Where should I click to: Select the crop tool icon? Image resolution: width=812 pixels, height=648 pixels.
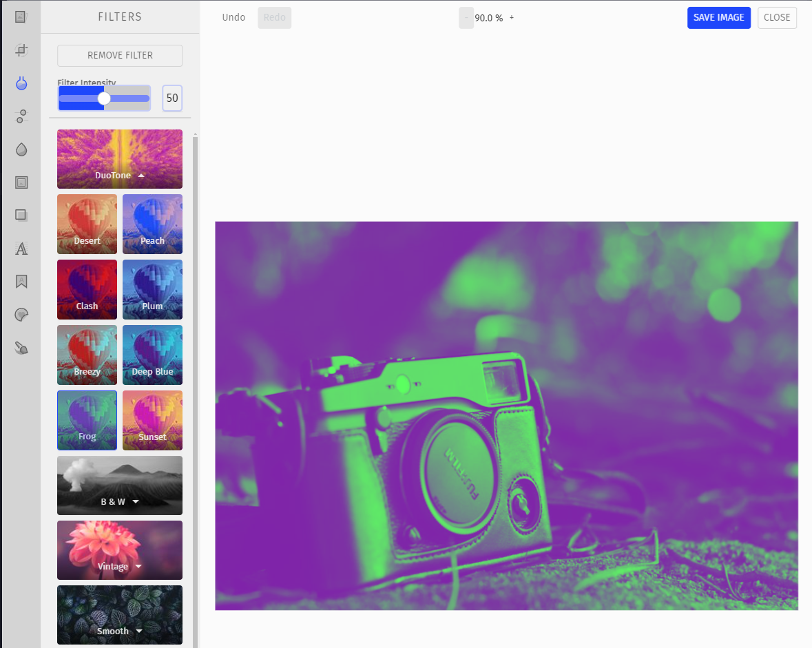(21, 50)
